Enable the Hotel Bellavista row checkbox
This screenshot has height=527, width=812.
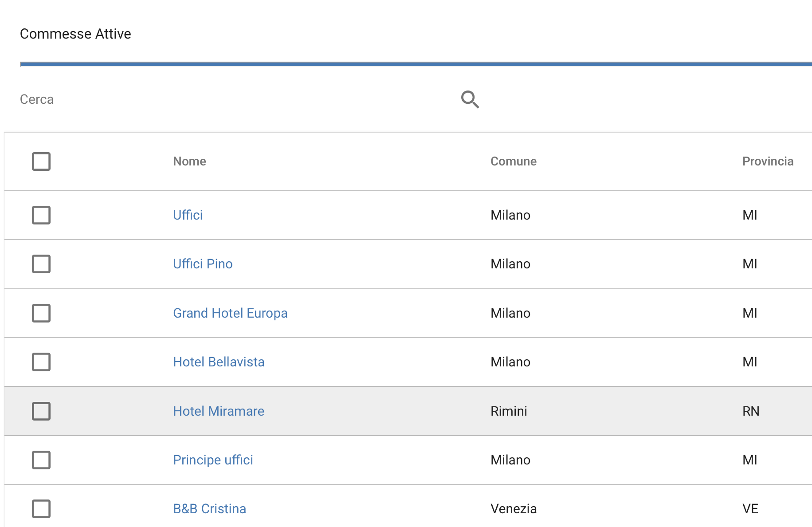point(41,362)
